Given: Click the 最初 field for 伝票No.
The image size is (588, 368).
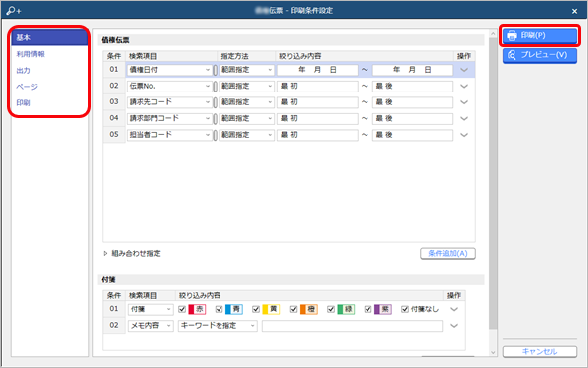Looking at the screenshot, I should (318, 86).
